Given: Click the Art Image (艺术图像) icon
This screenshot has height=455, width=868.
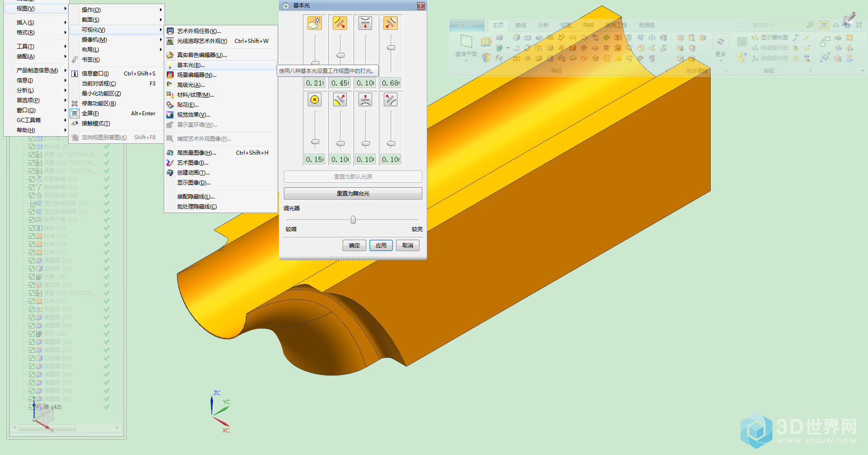Looking at the screenshot, I should coord(170,163).
